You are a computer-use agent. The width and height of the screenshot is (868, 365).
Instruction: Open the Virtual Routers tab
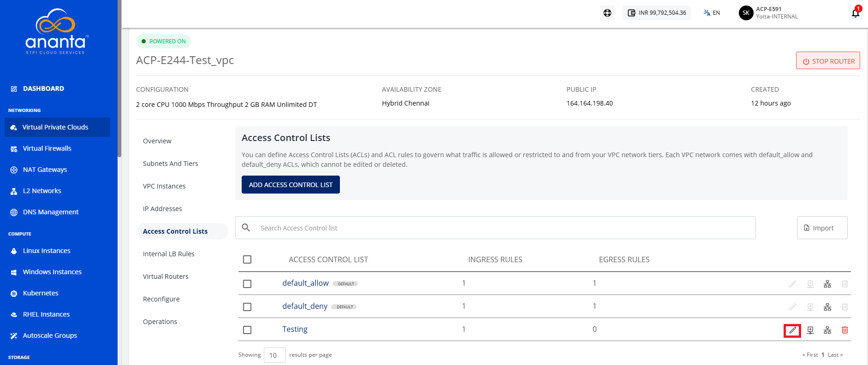pyautogui.click(x=166, y=277)
